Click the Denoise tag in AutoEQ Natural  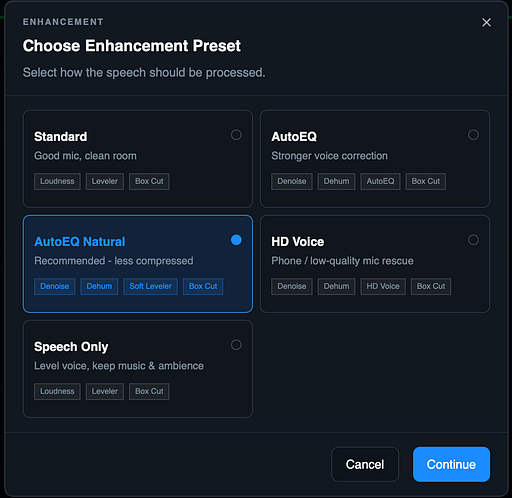(x=55, y=286)
